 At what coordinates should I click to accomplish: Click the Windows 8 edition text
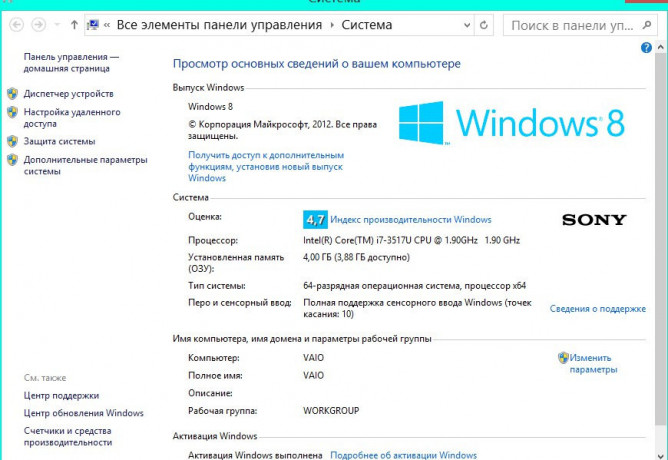(x=210, y=107)
